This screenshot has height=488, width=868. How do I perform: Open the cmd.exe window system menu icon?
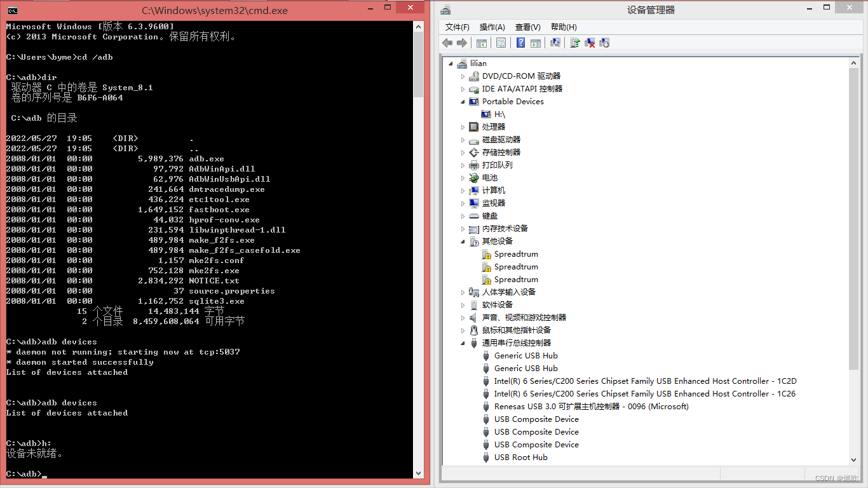tap(12, 10)
